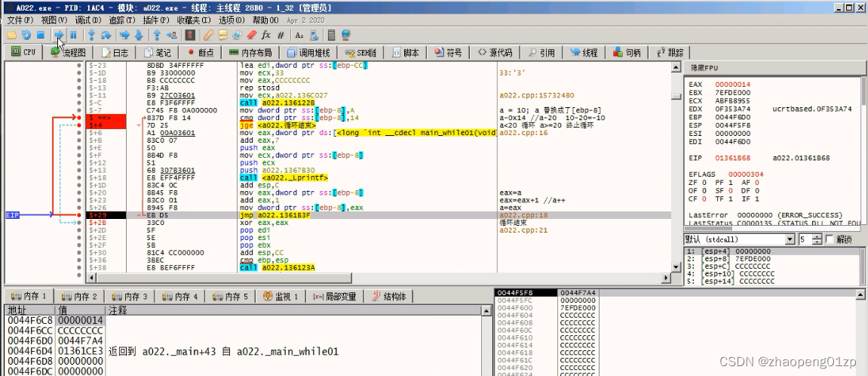The height and width of the screenshot is (376, 868).
Task: Click the 地址 column header in dump
Action: pyautogui.click(x=29, y=310)
